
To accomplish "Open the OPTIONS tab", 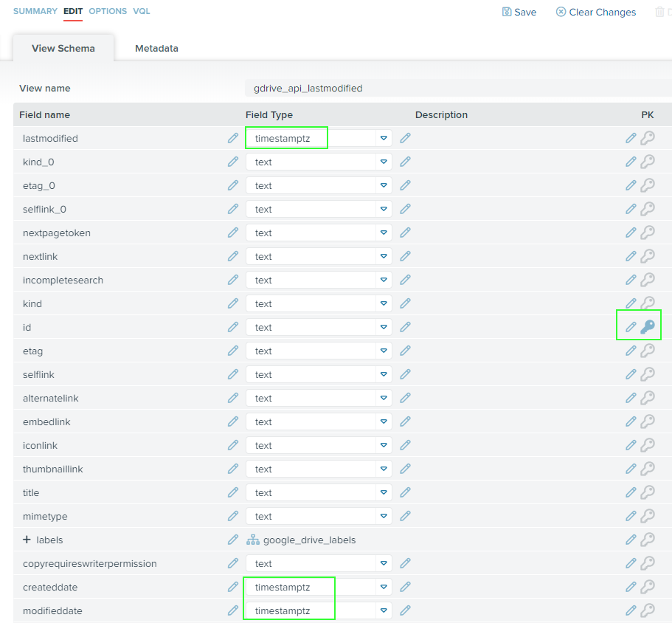I will point(108,11).
